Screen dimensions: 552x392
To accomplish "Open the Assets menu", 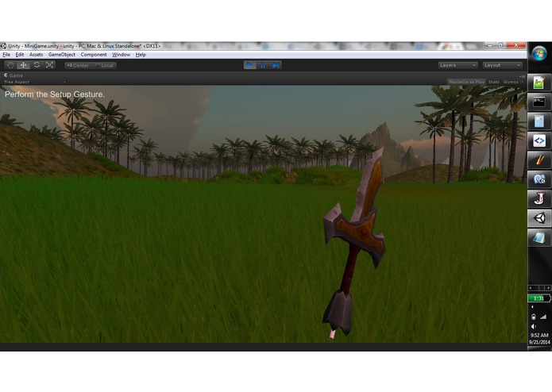I will (x=36, y=55).
